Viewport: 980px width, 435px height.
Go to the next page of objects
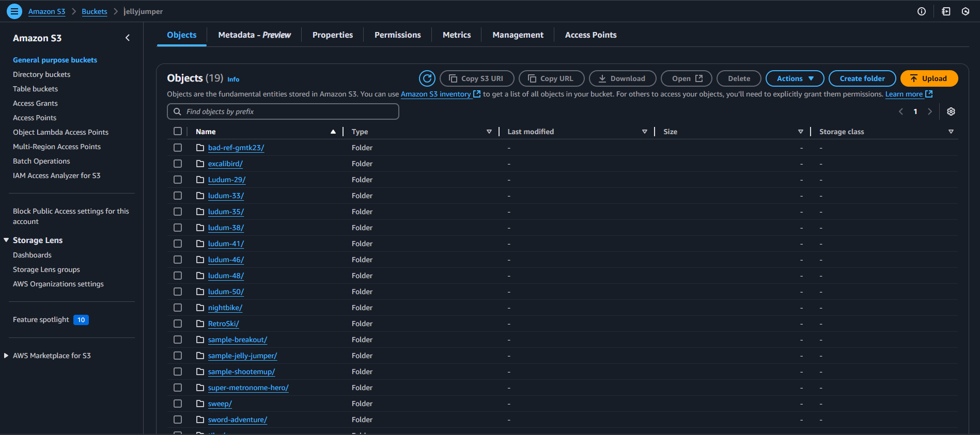pyautogui.click(x=930, y=111)
